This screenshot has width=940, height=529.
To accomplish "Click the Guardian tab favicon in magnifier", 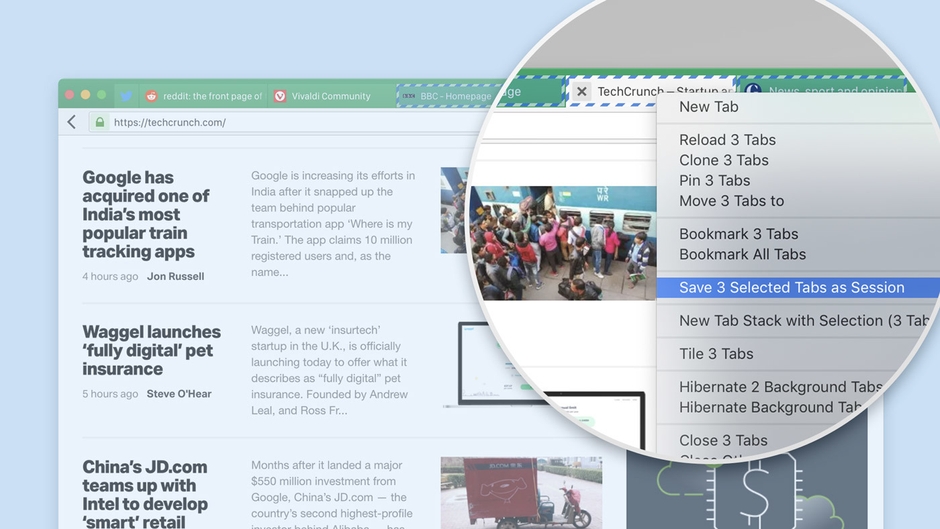I will click(x=752, y=92).
